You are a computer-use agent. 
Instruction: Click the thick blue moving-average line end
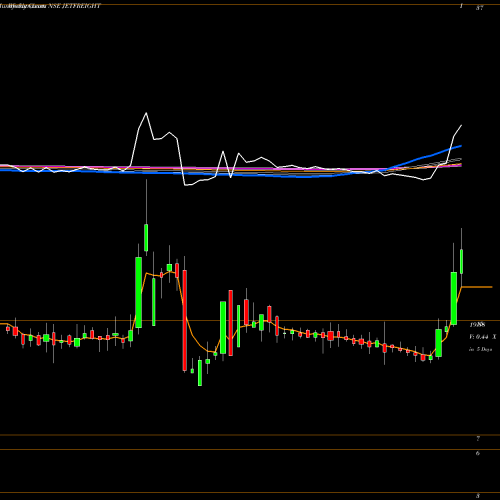(460, 146)
